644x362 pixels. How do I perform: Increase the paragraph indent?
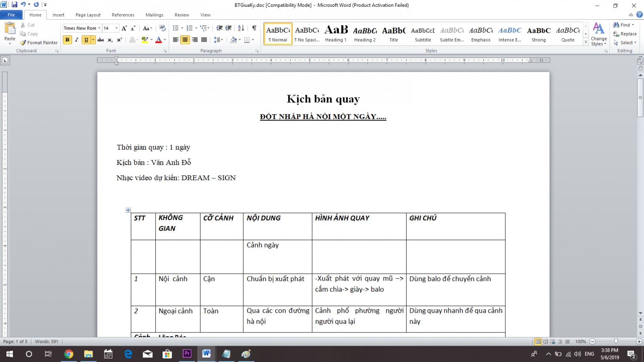coord(229,28)
